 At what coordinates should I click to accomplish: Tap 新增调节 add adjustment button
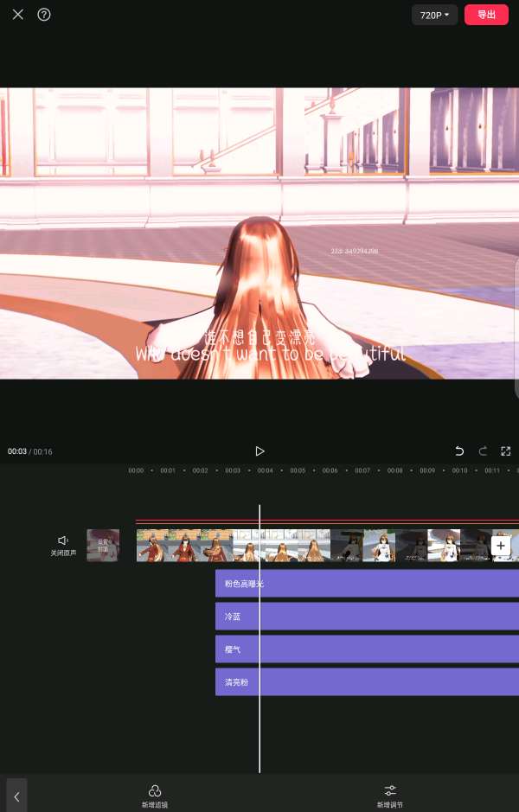[389, 796]
